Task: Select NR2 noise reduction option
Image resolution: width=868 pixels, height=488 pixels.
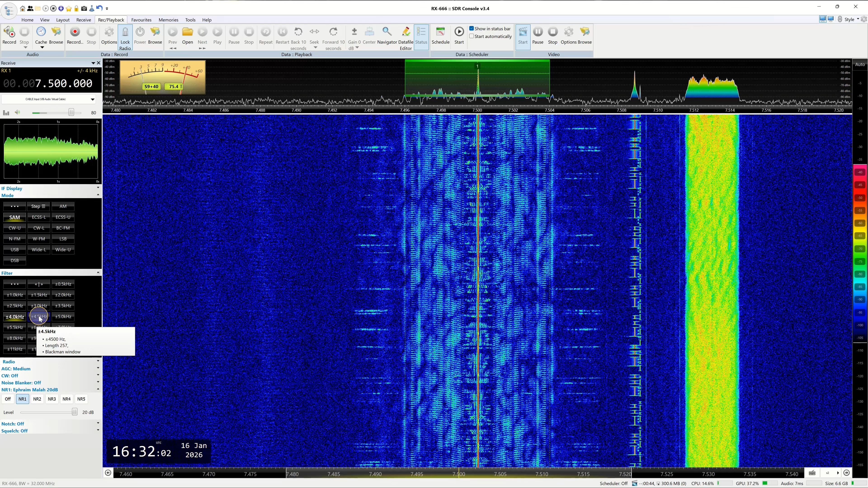Action: point(37,399)
